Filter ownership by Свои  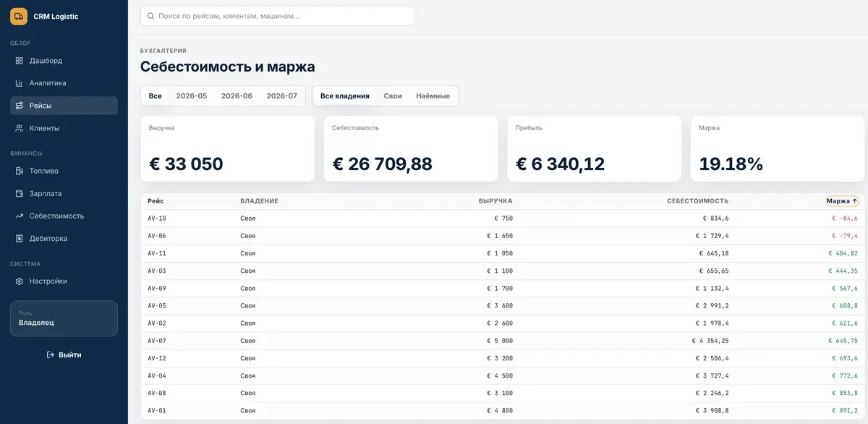pyautogui.click(x=393, y=96)
